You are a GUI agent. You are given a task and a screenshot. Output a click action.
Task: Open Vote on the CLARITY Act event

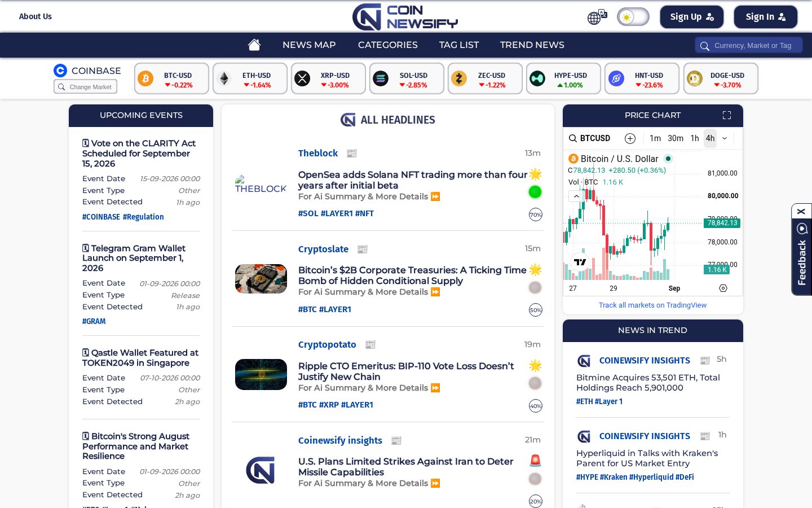(139, 154)
